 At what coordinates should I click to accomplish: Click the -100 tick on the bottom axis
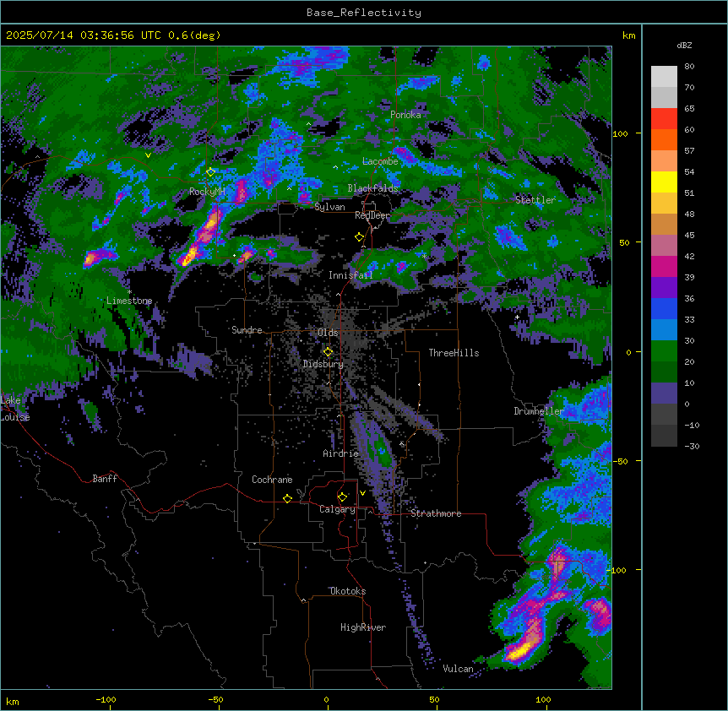[x=106, y=699]
